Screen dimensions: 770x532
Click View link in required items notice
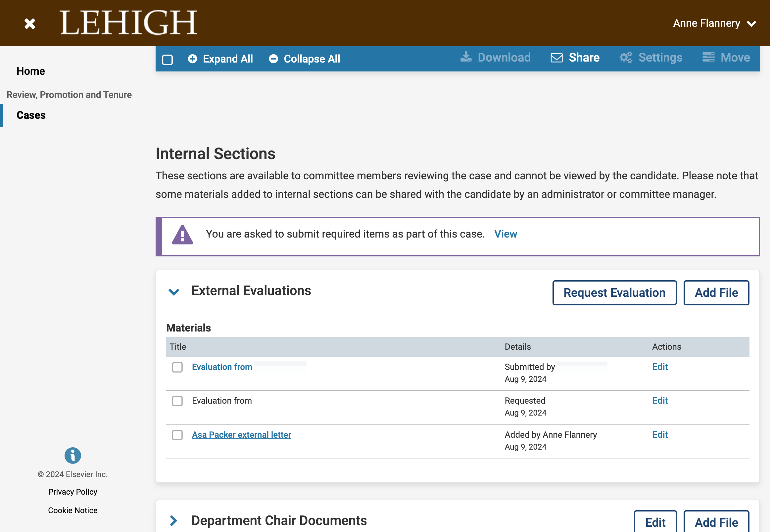coord(505,234)
